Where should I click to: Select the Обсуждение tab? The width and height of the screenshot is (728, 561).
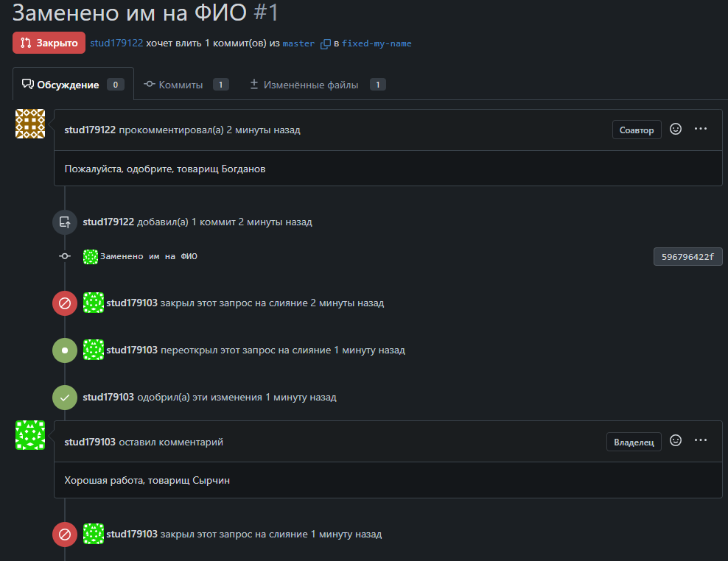(68, 85)
